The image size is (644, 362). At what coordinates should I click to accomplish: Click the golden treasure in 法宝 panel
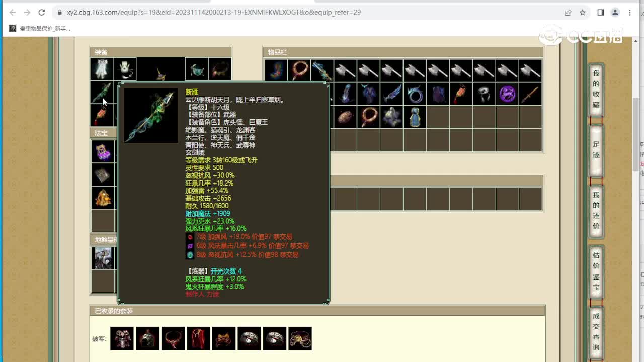tap(103, 198)
